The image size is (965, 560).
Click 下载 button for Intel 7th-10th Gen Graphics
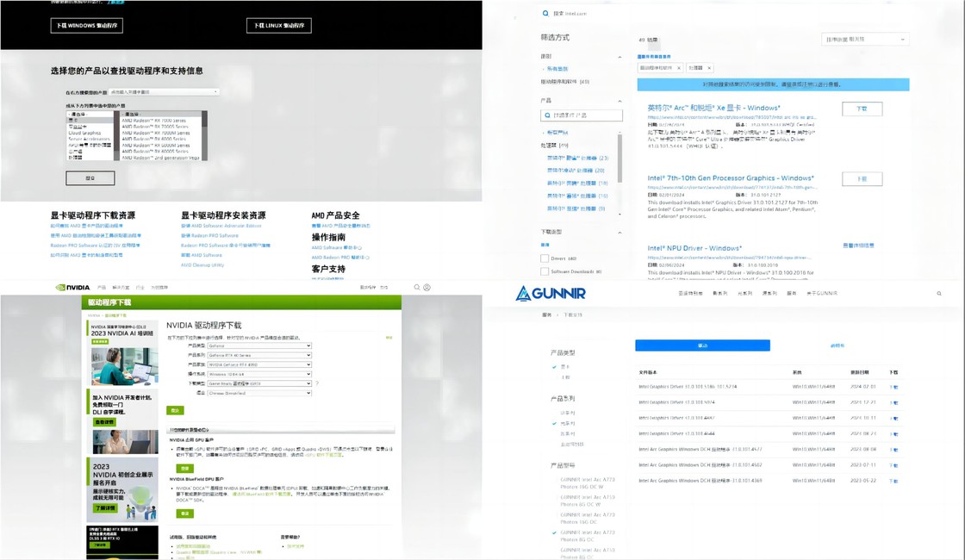(862, 179)
